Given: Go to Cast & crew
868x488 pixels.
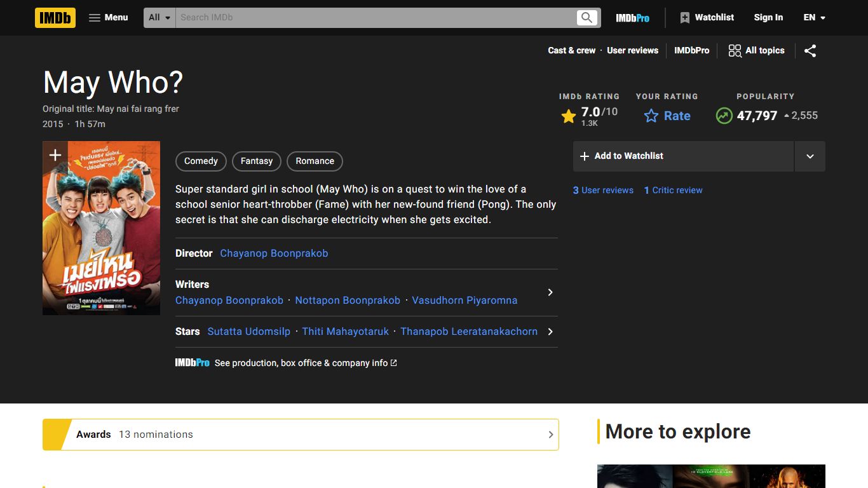Looking at the screenshot, I should (572, 50).
